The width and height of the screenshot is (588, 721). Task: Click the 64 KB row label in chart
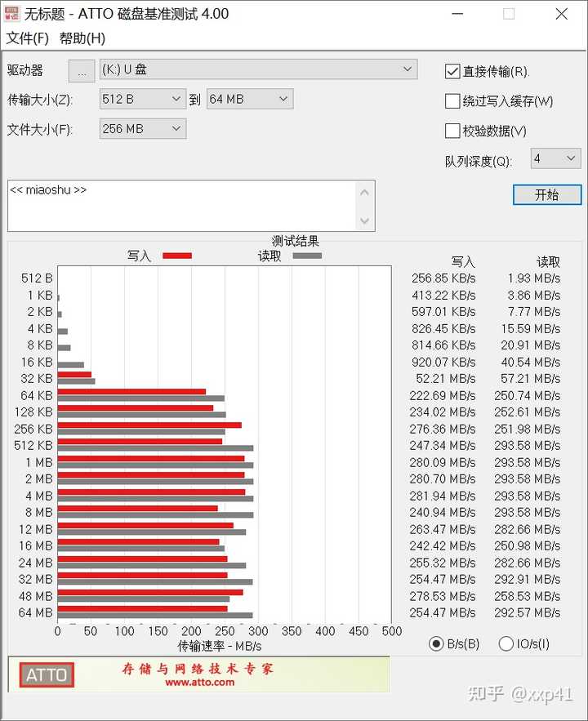pos(36,396)
